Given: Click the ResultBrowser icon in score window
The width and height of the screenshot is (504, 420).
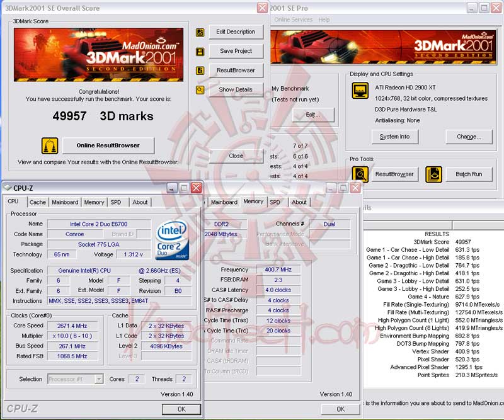Looking at the screenshot, I should point(200,71).
